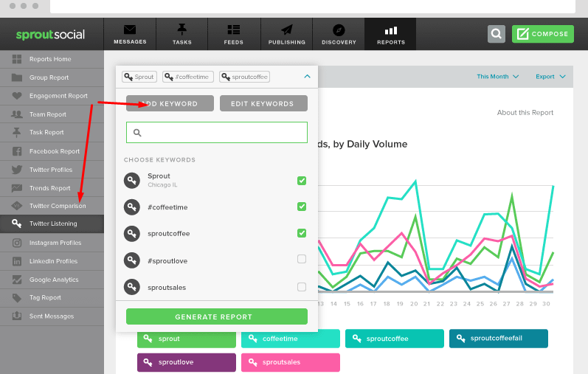Click key icon beside Sprout Chicago IL

pos(132,180)
